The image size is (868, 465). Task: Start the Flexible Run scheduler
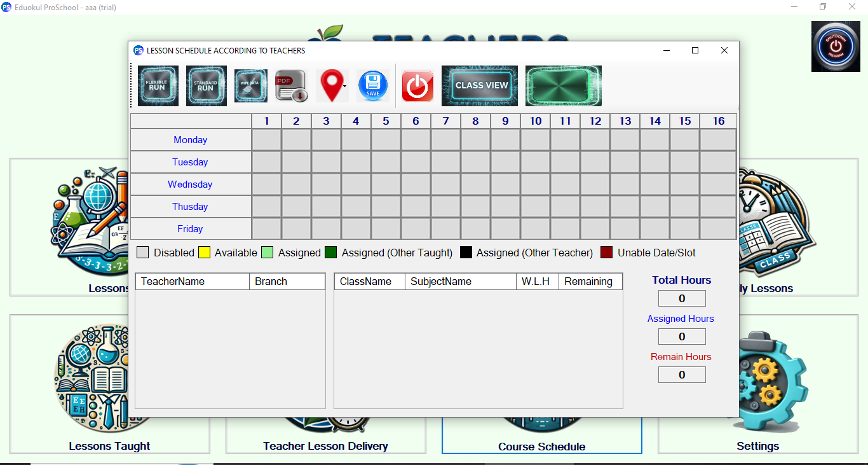(x=158, y=86)
